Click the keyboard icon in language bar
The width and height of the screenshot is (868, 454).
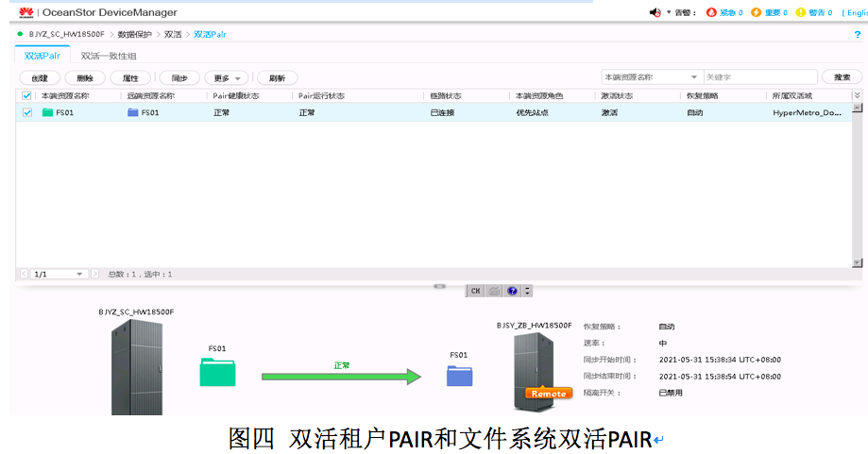[x=494, y=291]
